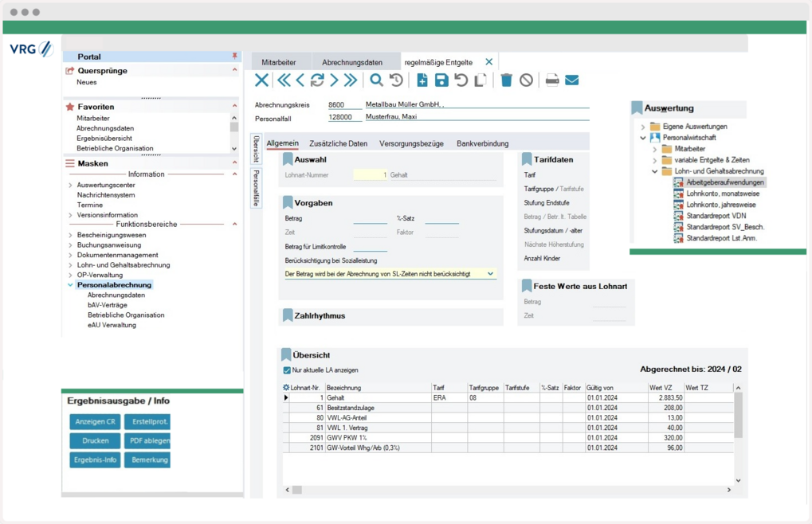
Task: Select GWV PKW 1% table row
Action: [x=508, y=438]
